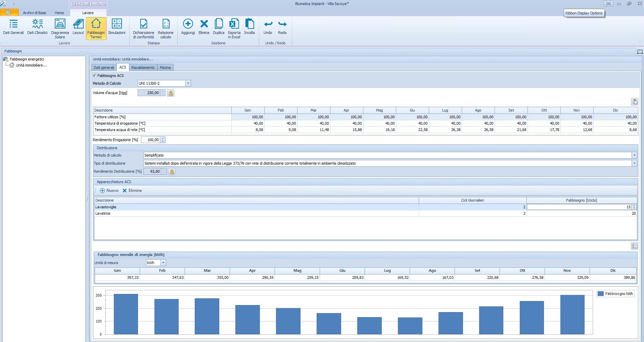This screenshot has height=342, width=644.
Task: Switch to the Riscaldamento tab
Action: [143, 68]
